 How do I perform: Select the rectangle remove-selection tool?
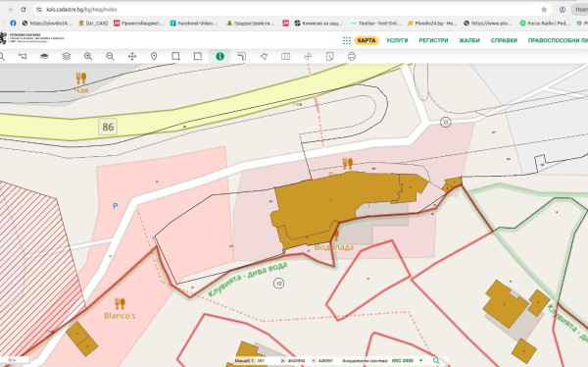(198, 56)
